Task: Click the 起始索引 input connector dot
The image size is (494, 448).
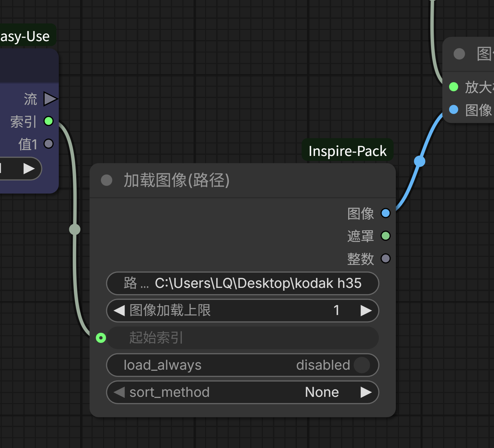Action: tap(101, 338)
